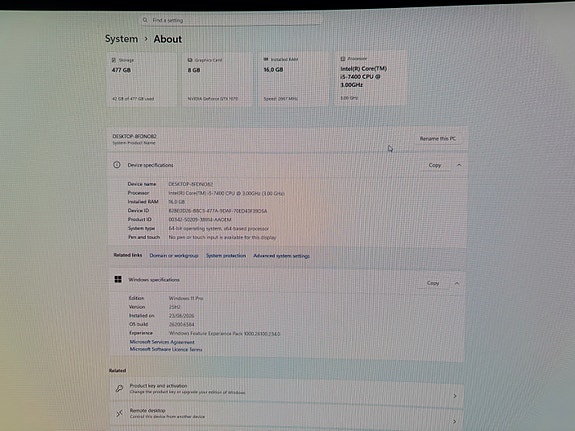The width and height of the screenshot is (575, 431).
Task: Copy the Windows specifications
Action: pyautogui.click(x=433, y=283)
